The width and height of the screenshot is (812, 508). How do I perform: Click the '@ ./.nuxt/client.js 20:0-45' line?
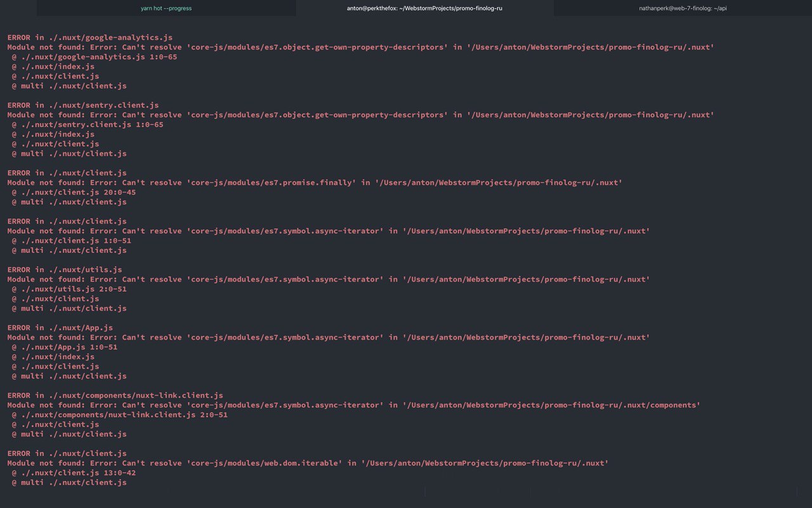(74, 192)
